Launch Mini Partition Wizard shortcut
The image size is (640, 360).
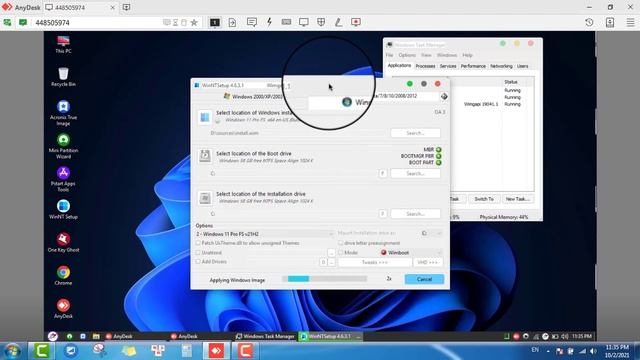[63, 146]
